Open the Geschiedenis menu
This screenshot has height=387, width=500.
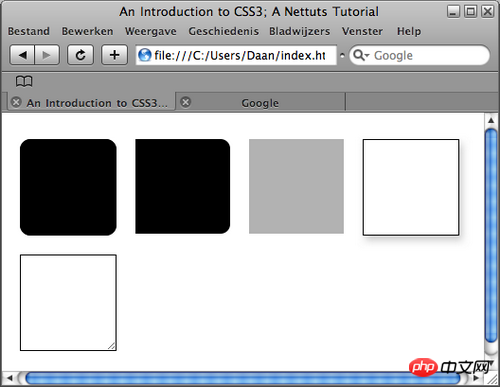(x=224, y=31)
